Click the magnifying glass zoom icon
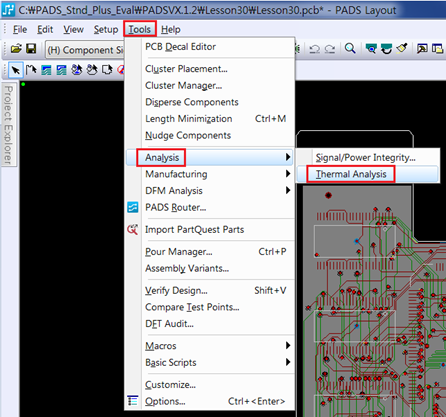This screenshot has height=417, width=446. (350, 49)
